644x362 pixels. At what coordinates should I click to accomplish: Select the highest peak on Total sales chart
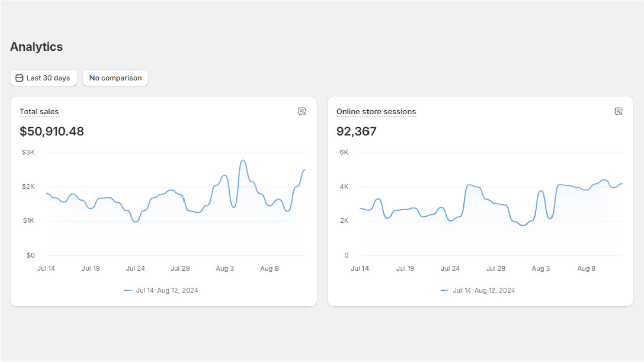tap(243, 160)
